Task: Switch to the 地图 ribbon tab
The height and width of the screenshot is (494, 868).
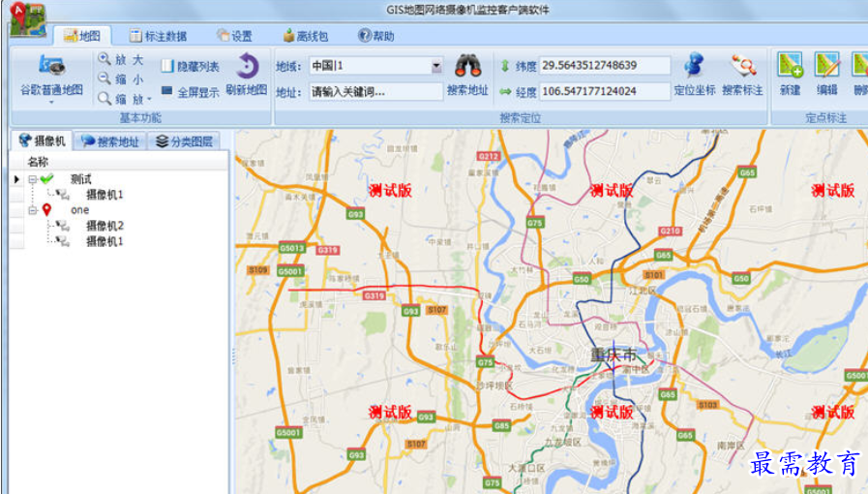Action: pos(82,36)
